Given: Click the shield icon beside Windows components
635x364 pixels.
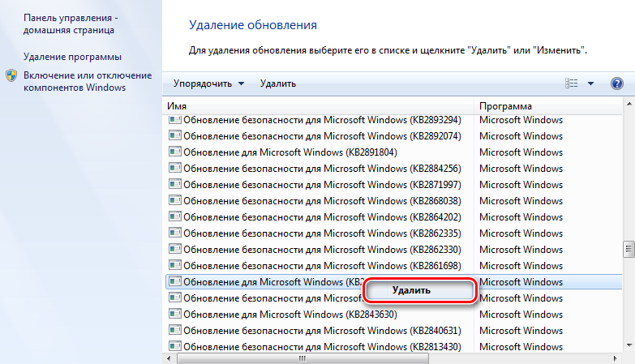Looking at the screenshot, I should [12, 75].
